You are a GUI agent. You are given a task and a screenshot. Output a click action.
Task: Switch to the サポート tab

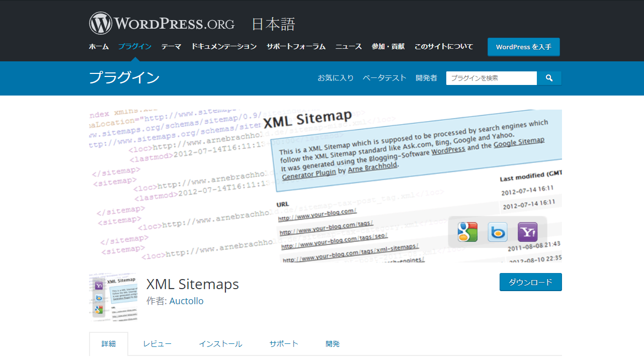point(284,344)
